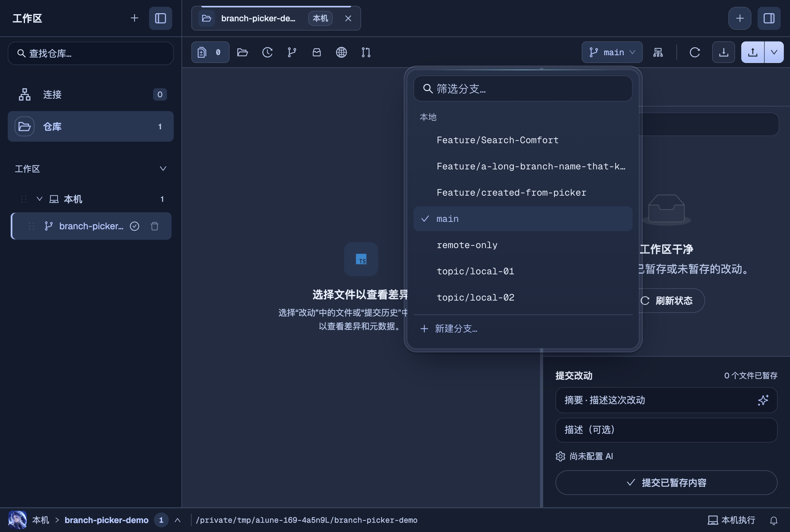
Task: Select the checked main branch
Action: pyautogui.click(x=523, y=219)
